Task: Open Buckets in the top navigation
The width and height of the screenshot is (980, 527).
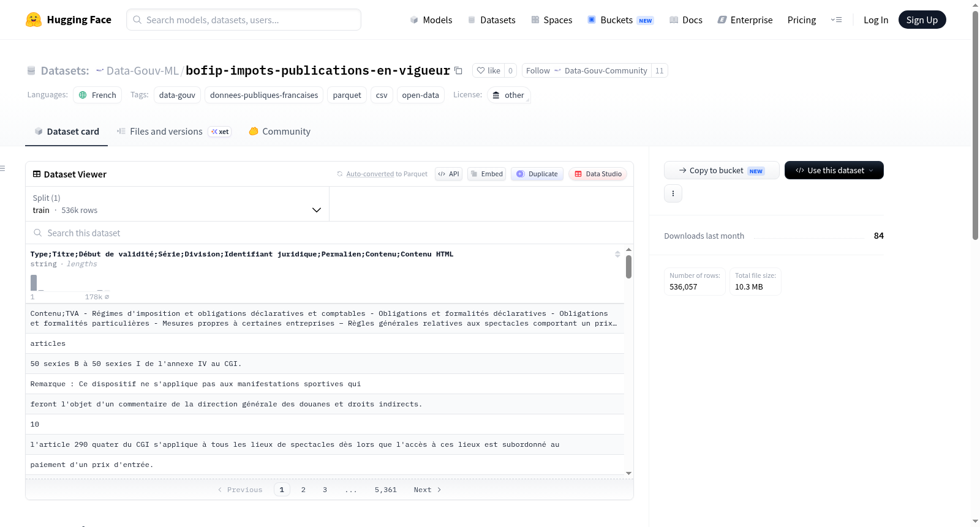Action: pos(620,20)
